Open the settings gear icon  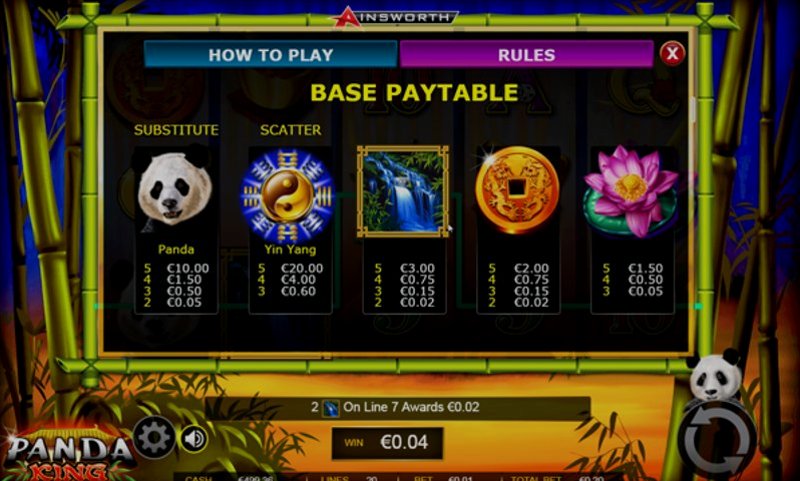(154, 437)
